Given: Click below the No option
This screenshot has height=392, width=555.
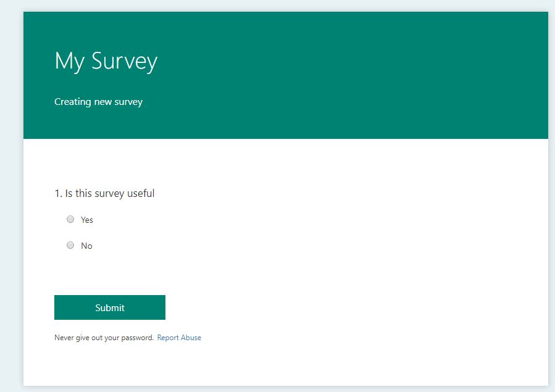Looking at the screenshot, I should click(93, 272).
